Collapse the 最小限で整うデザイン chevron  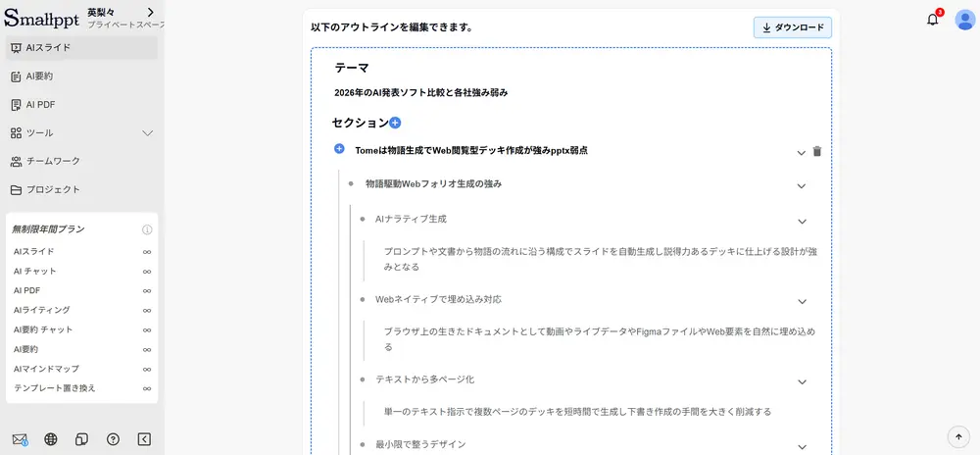pyautogui.click(x=803, y=446)
